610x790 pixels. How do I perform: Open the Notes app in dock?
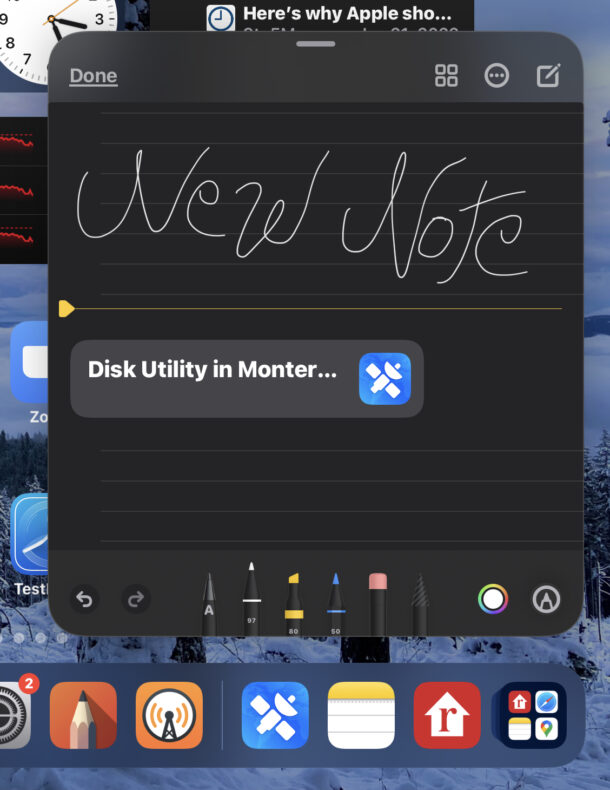pos(361,715)
